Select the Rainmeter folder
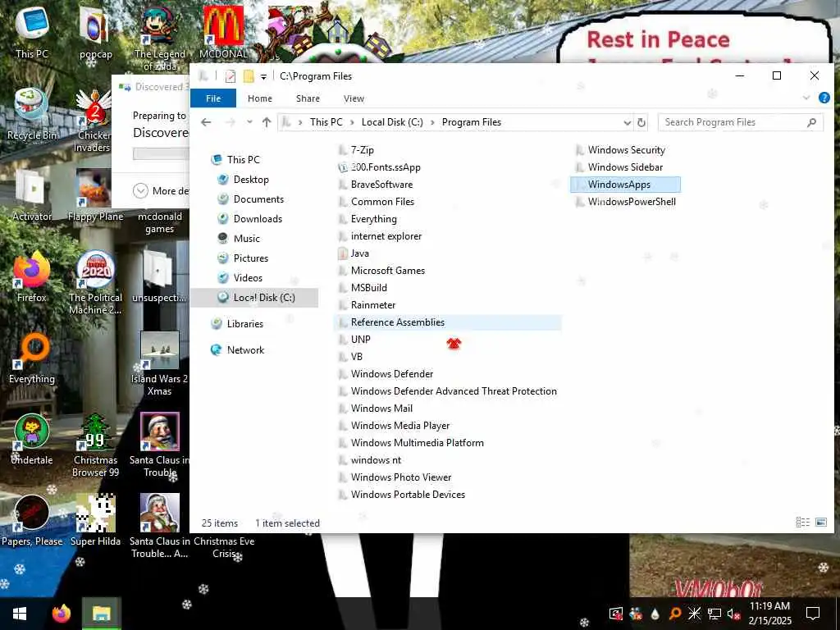The width and height of the screenshot is (840, 630). (373, 305)
